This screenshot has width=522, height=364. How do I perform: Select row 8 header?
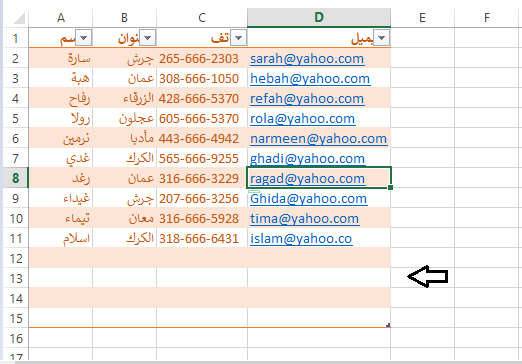[x=16, y=179]
